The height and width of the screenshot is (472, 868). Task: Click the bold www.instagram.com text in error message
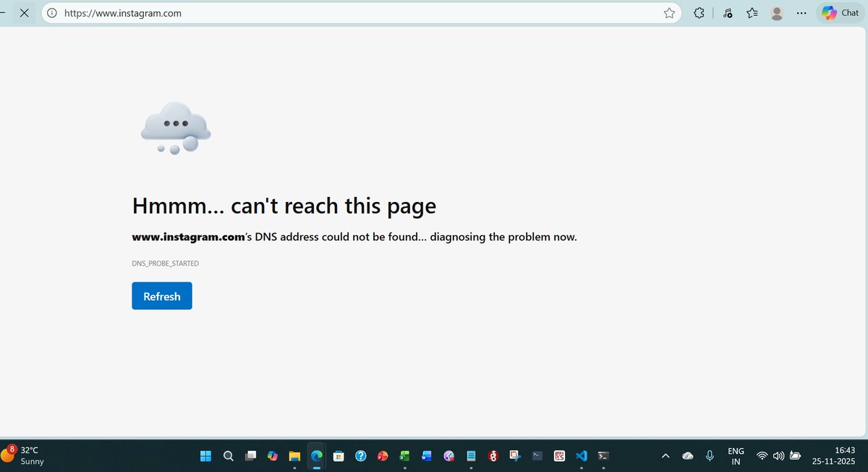pos(190,237)
